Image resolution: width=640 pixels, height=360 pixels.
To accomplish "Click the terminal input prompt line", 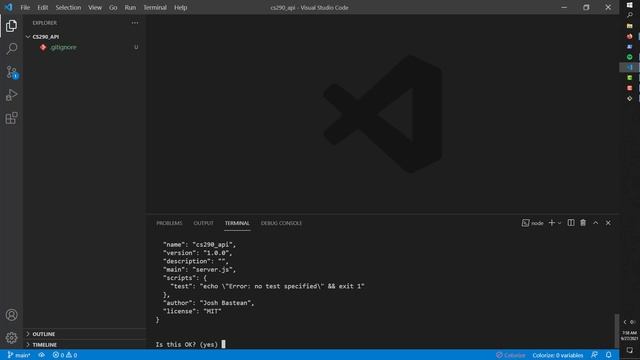I will 190,344.
